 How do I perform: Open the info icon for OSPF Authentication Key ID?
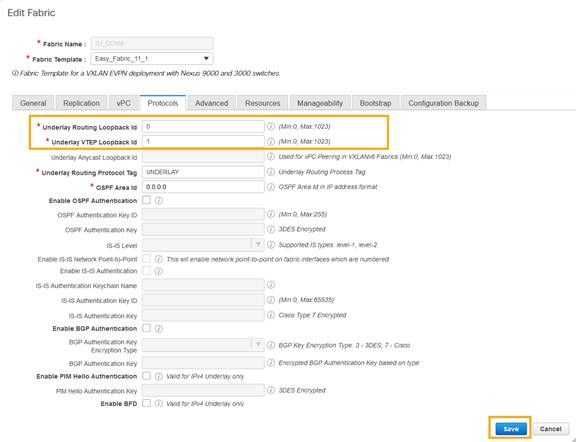[x=271, y=214]
